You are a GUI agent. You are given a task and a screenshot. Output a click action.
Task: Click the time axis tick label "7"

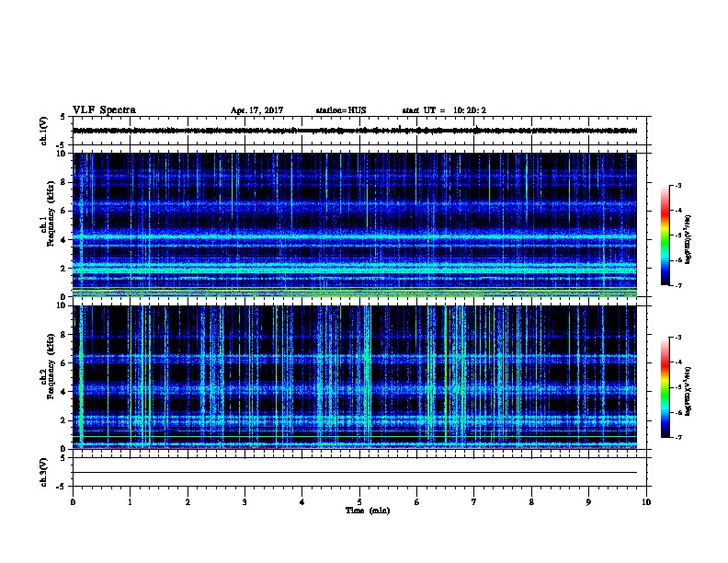point(474,501)
